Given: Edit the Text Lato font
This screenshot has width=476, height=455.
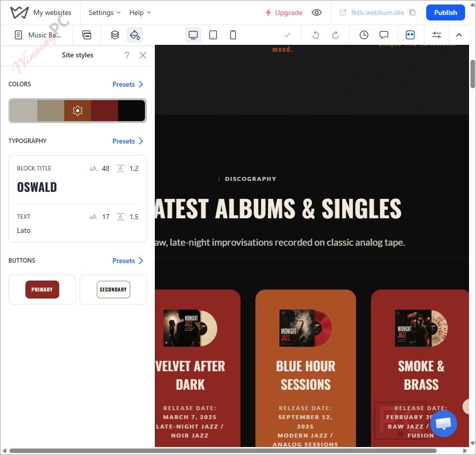Looking at the screenshot, I should click(x=24, y=230).
